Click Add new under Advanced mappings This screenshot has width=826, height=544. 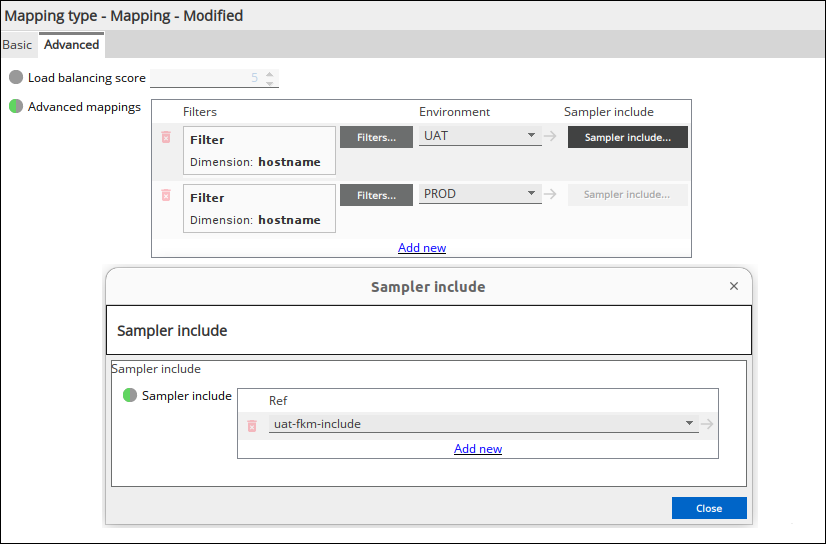pyautogui.click(x=422, y=248)
